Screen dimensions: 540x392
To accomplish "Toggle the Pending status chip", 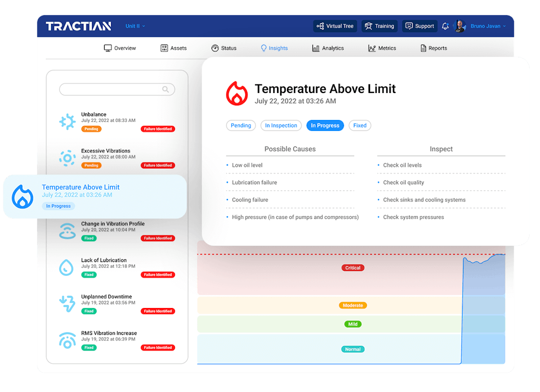I will pyautogui.click(x=241, y=125).
